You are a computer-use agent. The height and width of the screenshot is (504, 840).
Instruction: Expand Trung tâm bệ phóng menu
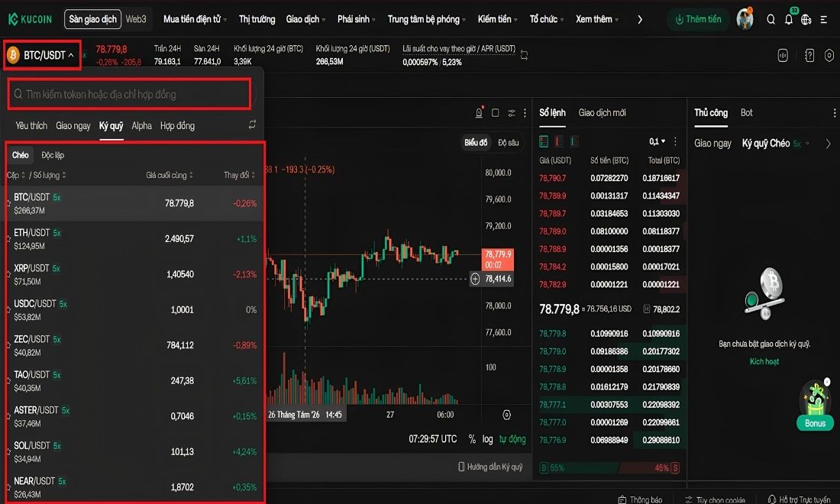click(x=426, y=19)
